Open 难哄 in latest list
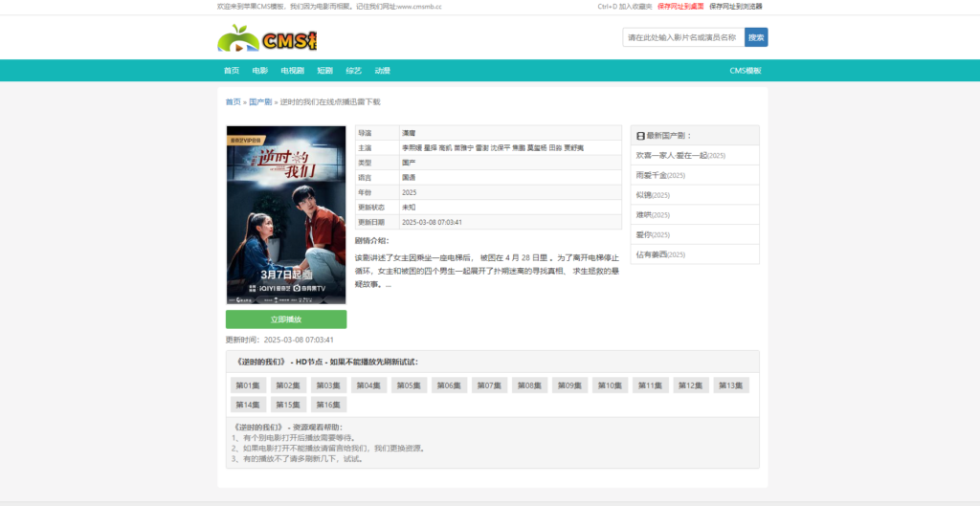The height and width of the screenshot is (506, 980). coord(644,215)
